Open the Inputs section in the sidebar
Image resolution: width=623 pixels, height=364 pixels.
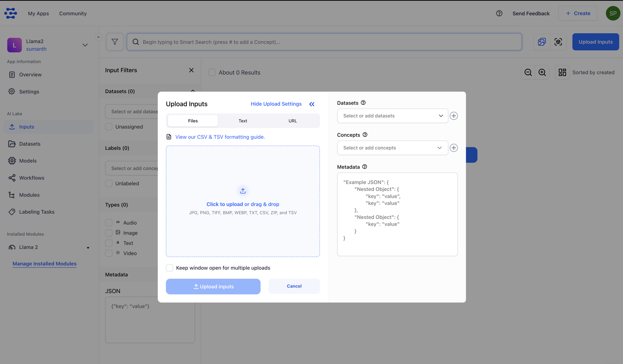26,127
